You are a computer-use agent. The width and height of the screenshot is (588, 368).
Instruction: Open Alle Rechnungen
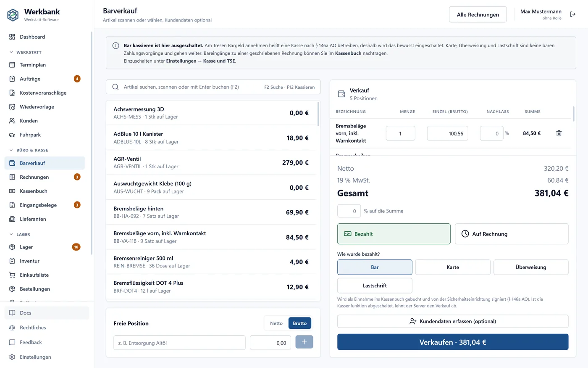(478, 14)
